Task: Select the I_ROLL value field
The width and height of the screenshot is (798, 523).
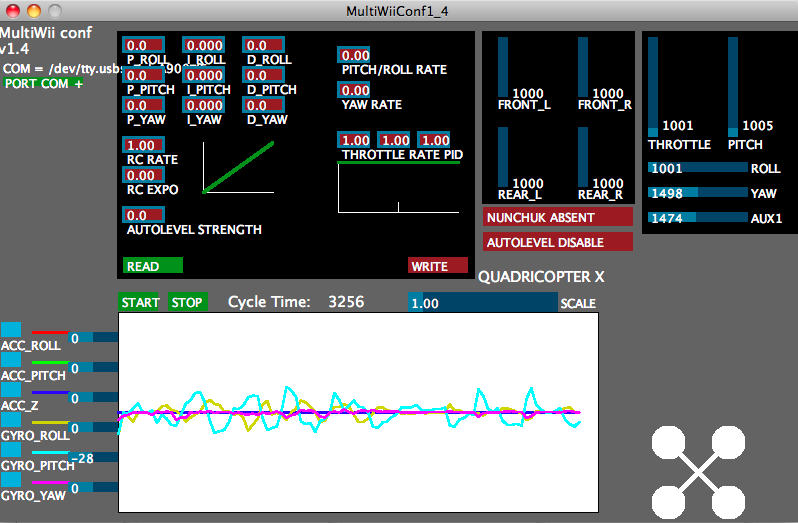Action: 204,45
